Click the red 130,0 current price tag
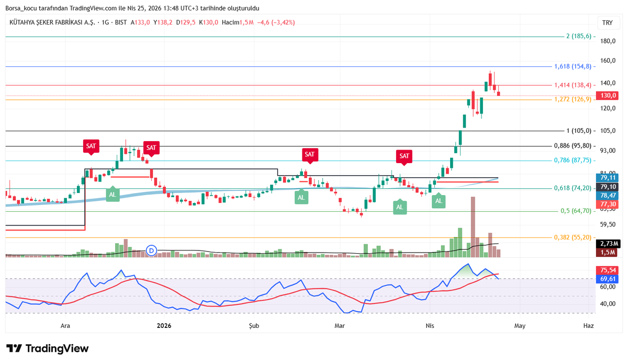Screen dimensions: 628x364 608,95
